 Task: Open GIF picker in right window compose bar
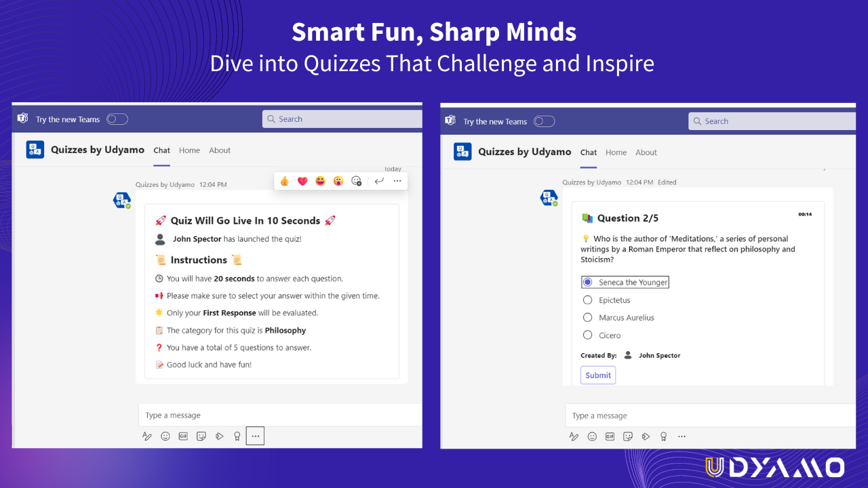(610, 436)
